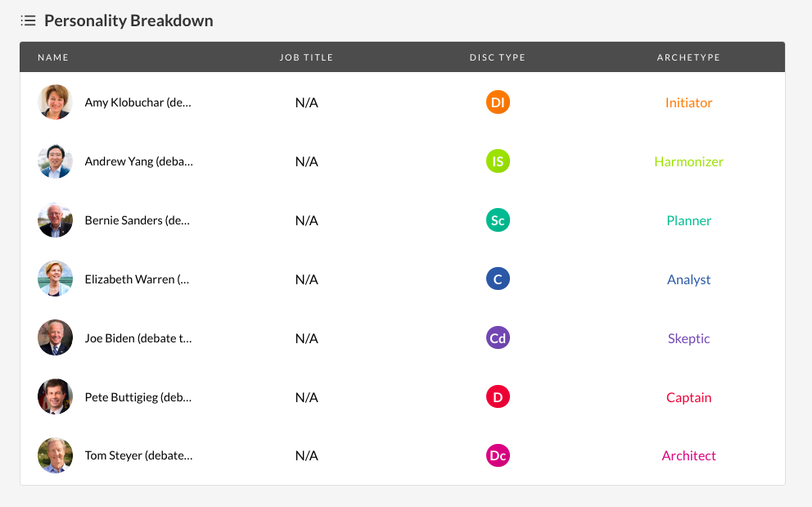The height and width of the screenshot is (507, 812).
Task: Click the list icon beside Personality Breakdown
Action: [28, 20]
